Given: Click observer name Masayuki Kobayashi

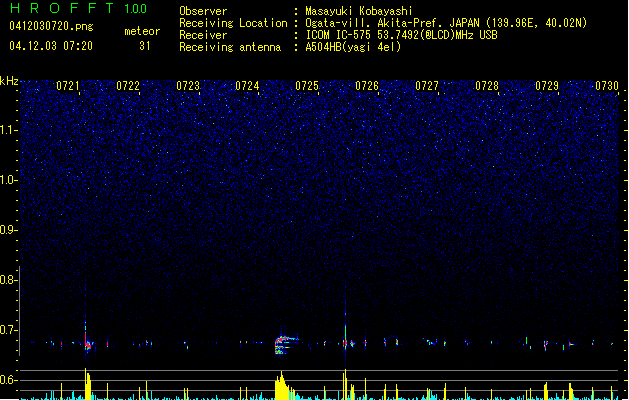Looking at the screenshot, I should 359,11.
